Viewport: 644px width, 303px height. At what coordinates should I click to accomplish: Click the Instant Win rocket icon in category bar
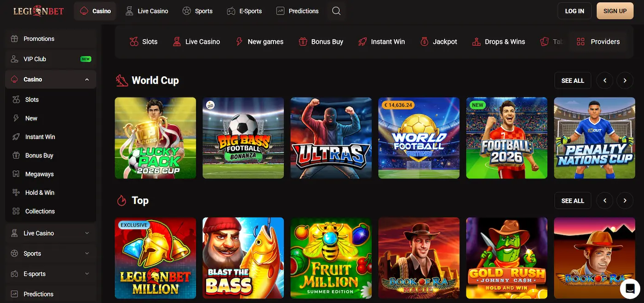(x=362, y=41)
